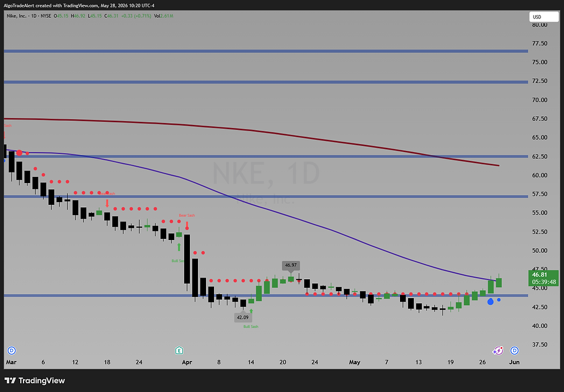Select the horizontal level line at 44.00
The image size is (564, 392).
click(266, 296)
